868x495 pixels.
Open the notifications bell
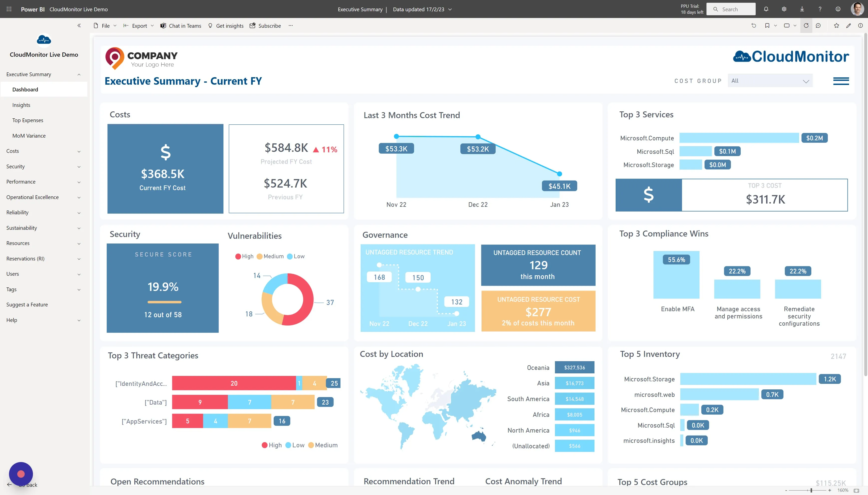coord(766,9)
